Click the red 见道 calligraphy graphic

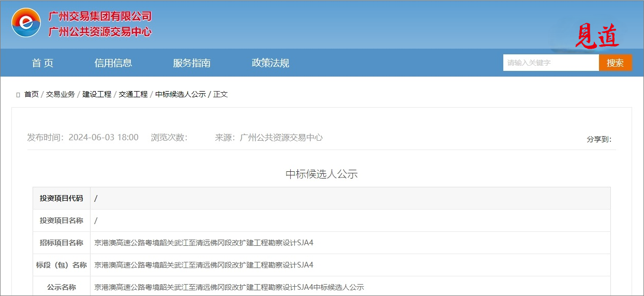[597, 36]
